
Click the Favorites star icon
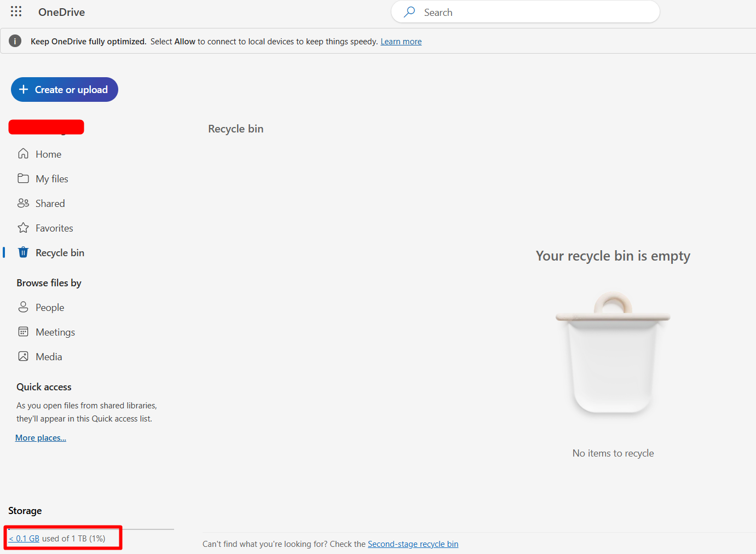23,228
